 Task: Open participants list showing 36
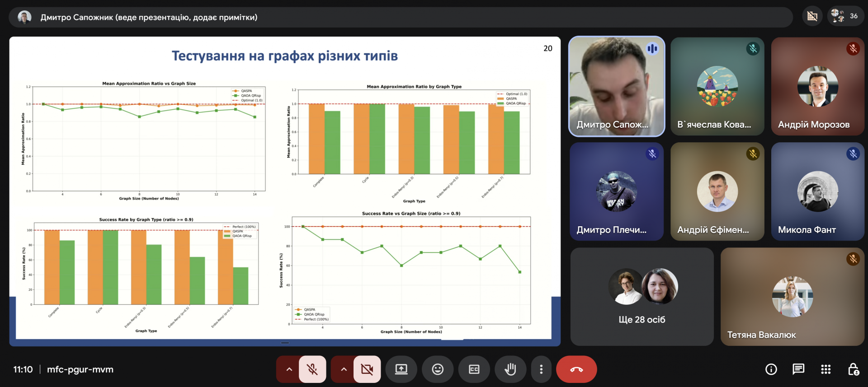(845, 16)
